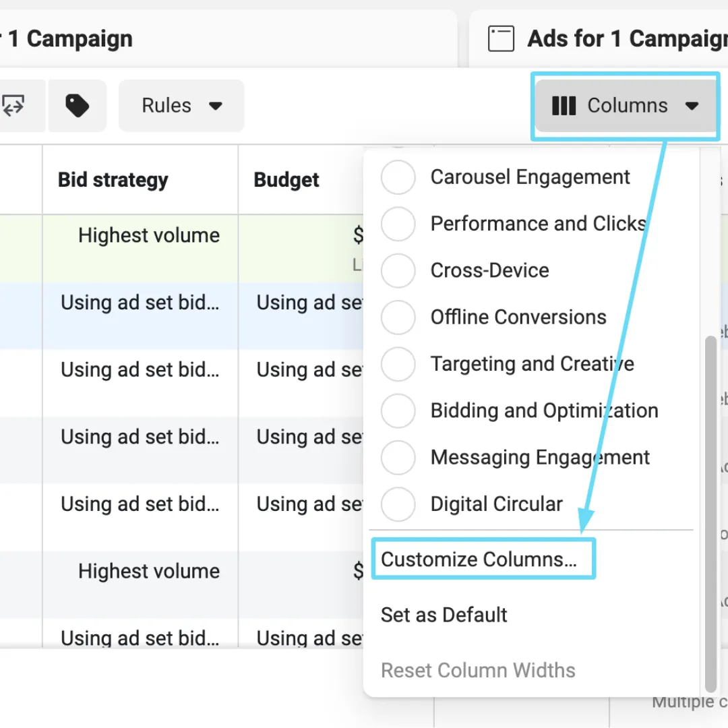Viewport: 728px width, 728px height.
Task: Choose the Cross-Device column preset
Action: pos(398,270)
